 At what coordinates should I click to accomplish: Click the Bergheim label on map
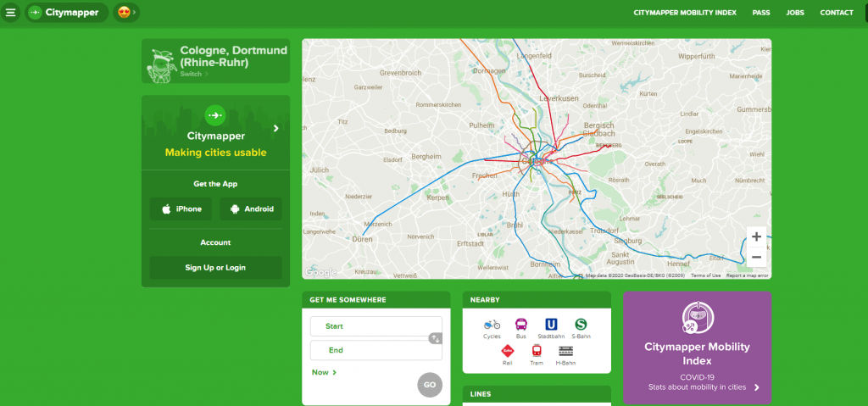click(x=426, y=157)
